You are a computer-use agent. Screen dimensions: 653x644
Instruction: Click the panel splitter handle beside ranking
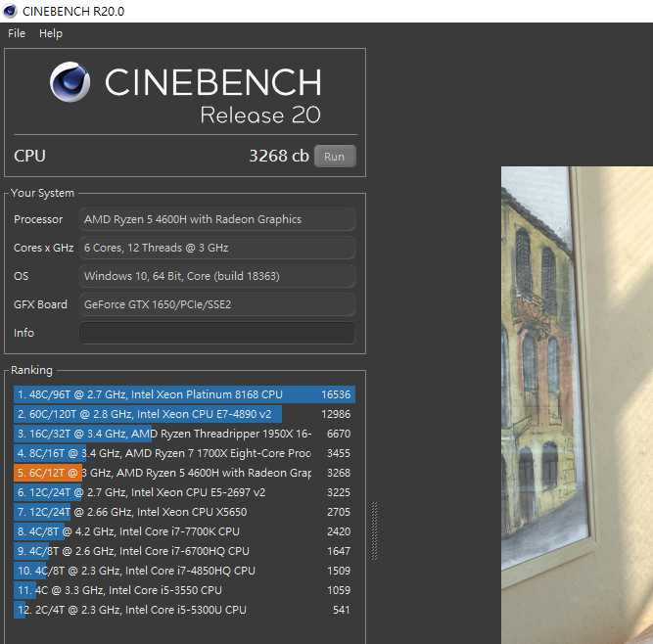[x=374, y=530]
